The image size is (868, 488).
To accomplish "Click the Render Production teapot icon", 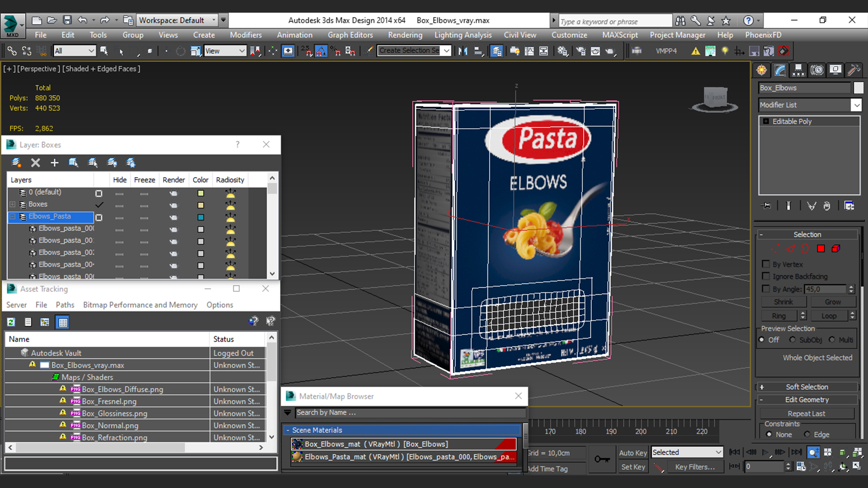I will (x=610, y=51).
